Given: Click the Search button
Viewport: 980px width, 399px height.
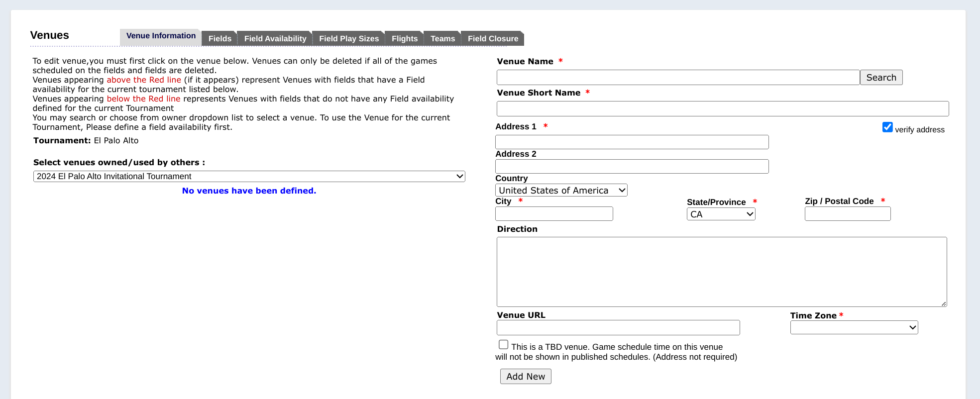Looking at the screenshot, I should click(x=880, y=78).
